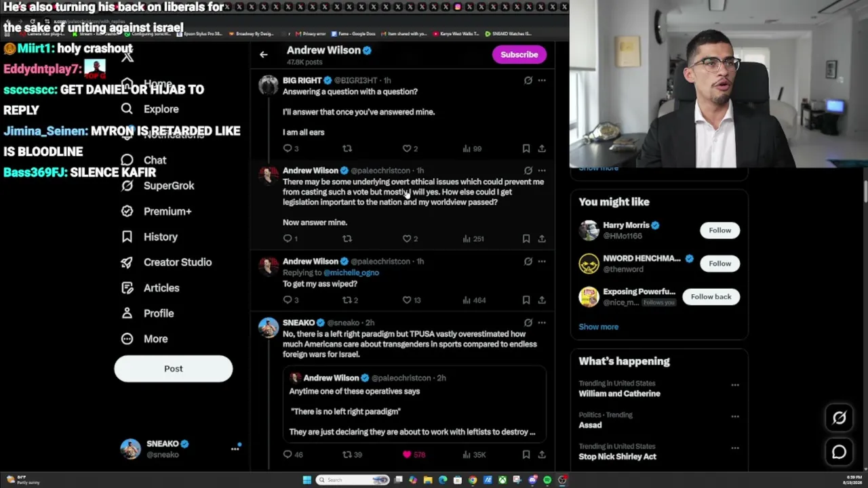
Task: Reply to BIG RIGHT's tweet
Action: (291, 148)
